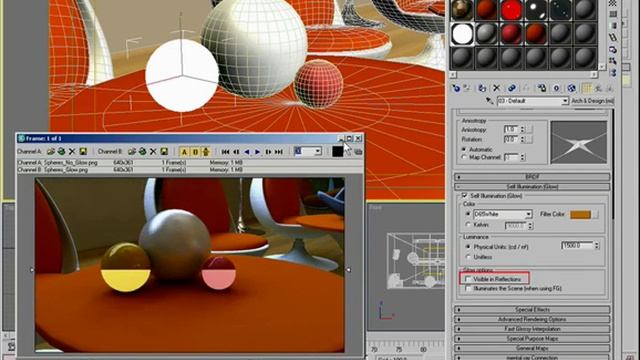This screenshot has width=640, height=360.
Task: Click Make Preview film icon
Action: tap(613, 38)
